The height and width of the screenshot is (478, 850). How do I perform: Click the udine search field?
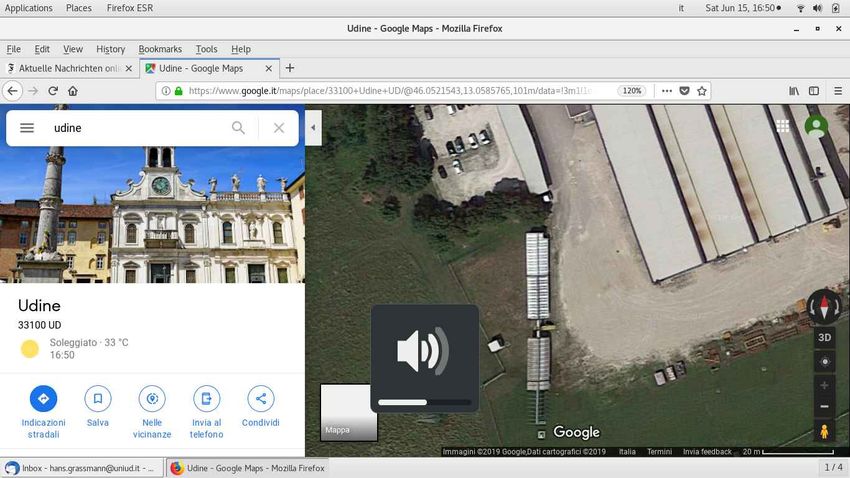coord(138,128)
